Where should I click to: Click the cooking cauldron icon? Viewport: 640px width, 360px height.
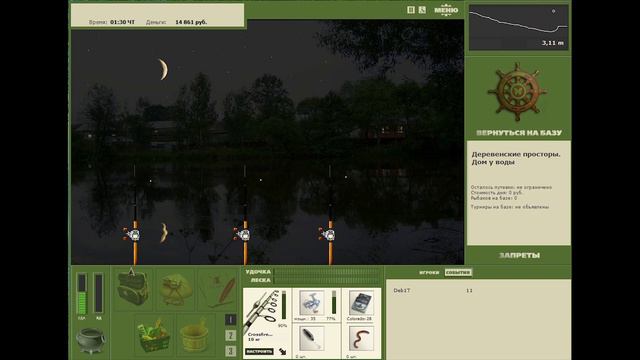pyautogui.click(x=91, y=340)
